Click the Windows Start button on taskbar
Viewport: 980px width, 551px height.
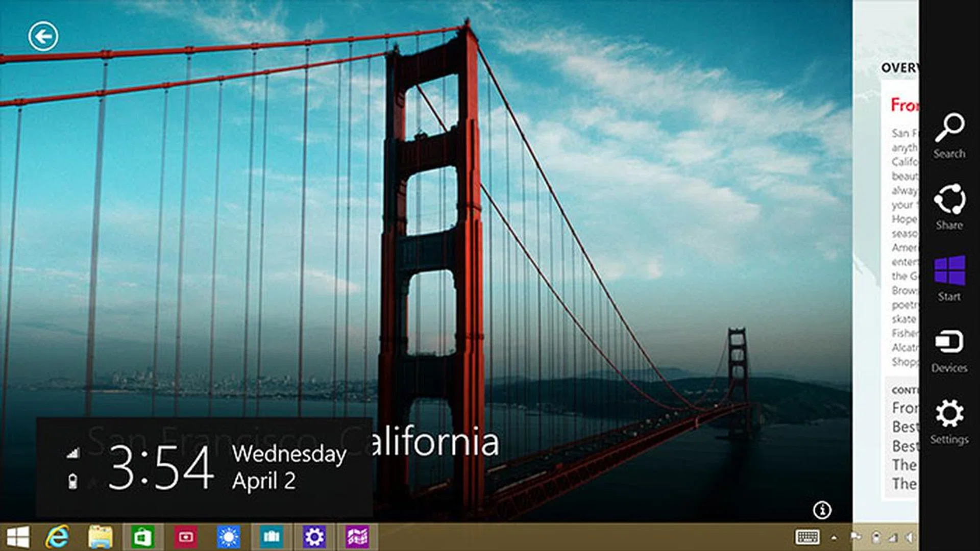[x=18, y=537]
